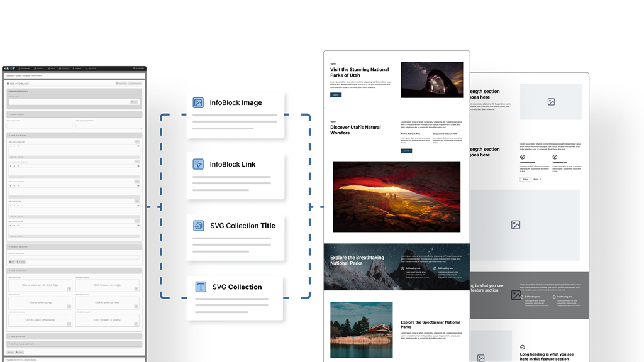Open Dashboard in the KNOT top navigation
Image resolution: width=644 pixels, height=362 pixels.
[x=25, y=69]
